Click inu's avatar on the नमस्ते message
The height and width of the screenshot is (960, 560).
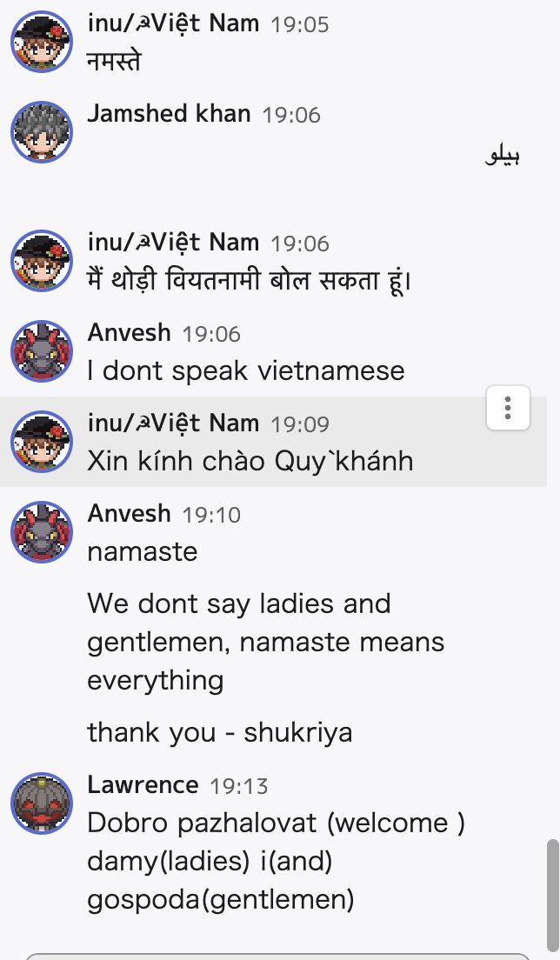click(42, 42)
